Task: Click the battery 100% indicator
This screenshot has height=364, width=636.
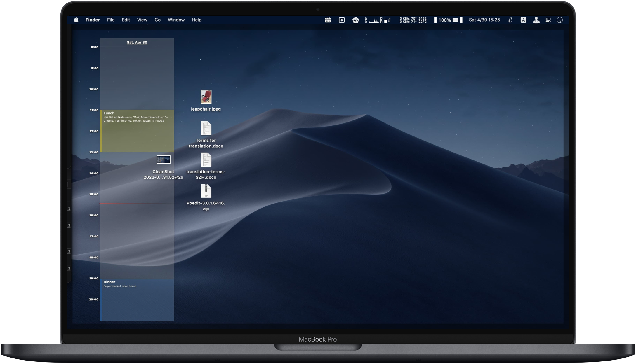Action: coord(448,20)
